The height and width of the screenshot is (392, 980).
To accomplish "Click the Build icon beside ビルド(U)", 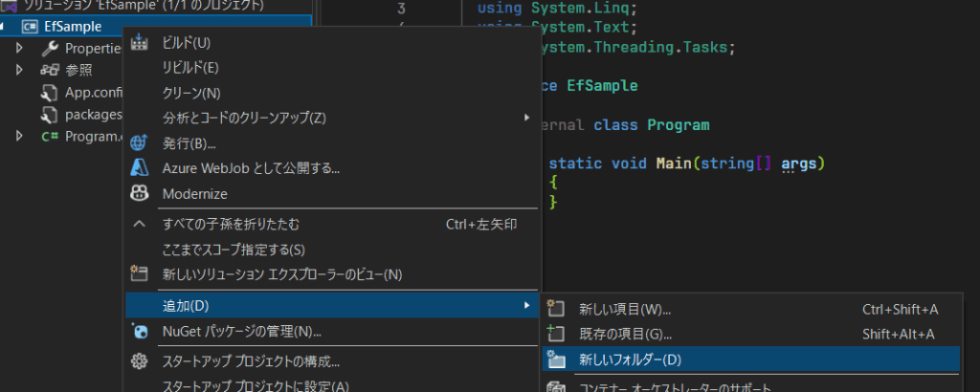I will [x=140, y=42].
